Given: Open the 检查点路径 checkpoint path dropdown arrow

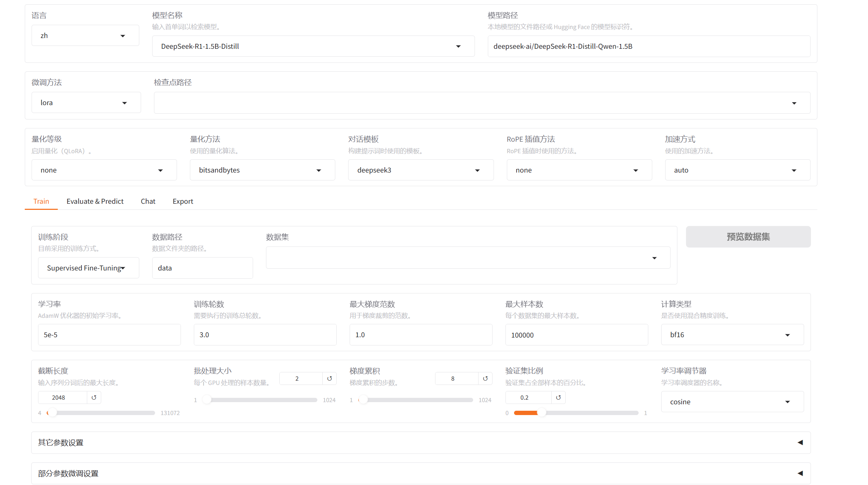Looking at the screenshot, I should [794, 103].
